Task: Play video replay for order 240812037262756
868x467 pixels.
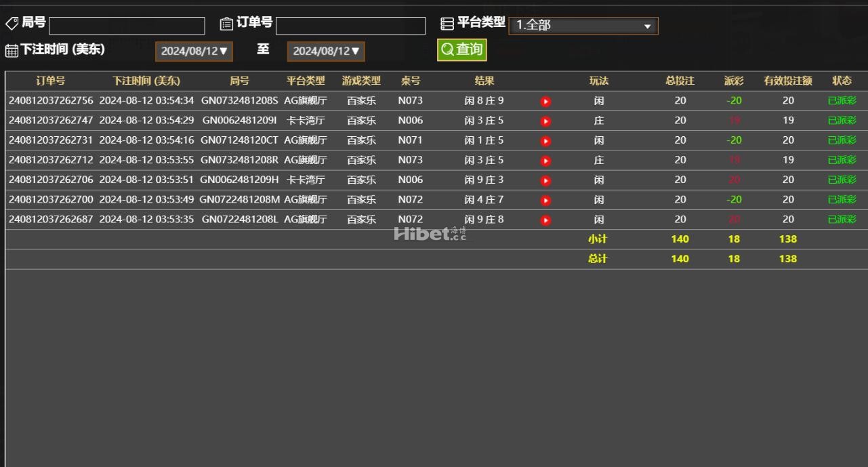Action: click(545, 102)
